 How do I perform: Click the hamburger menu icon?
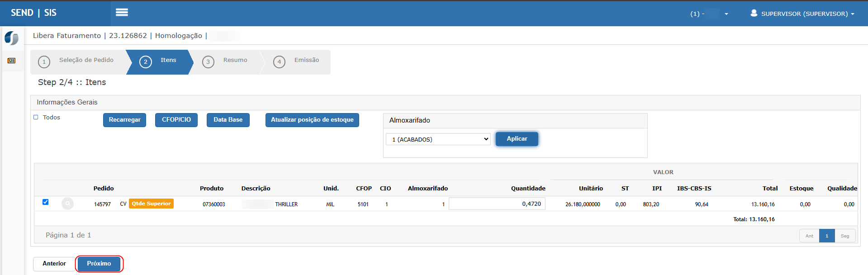pos(122,13)
